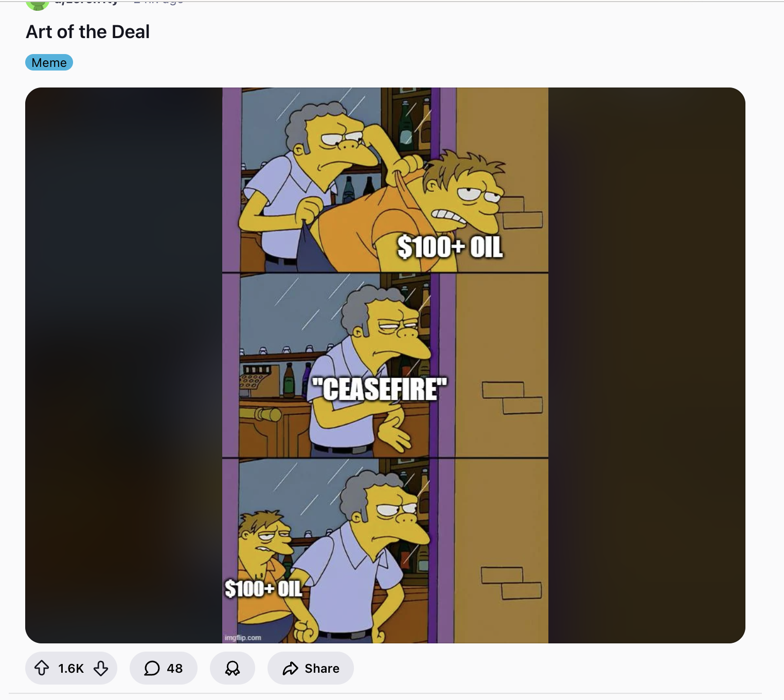Click the top panel $100+ OIL caption
784x700 pixels.
(x=450, y=247)
